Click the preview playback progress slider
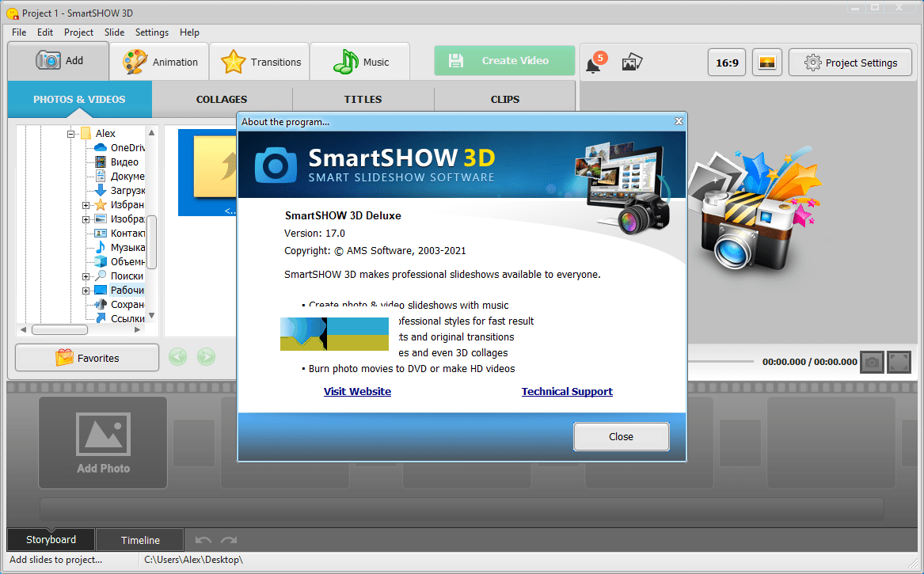 [720, 361]
